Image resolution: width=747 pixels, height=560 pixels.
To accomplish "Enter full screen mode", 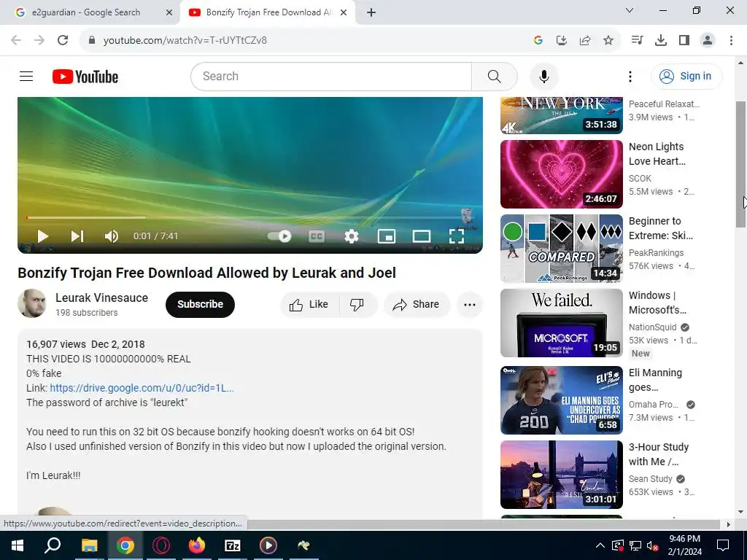I will [x=457, y=236].
